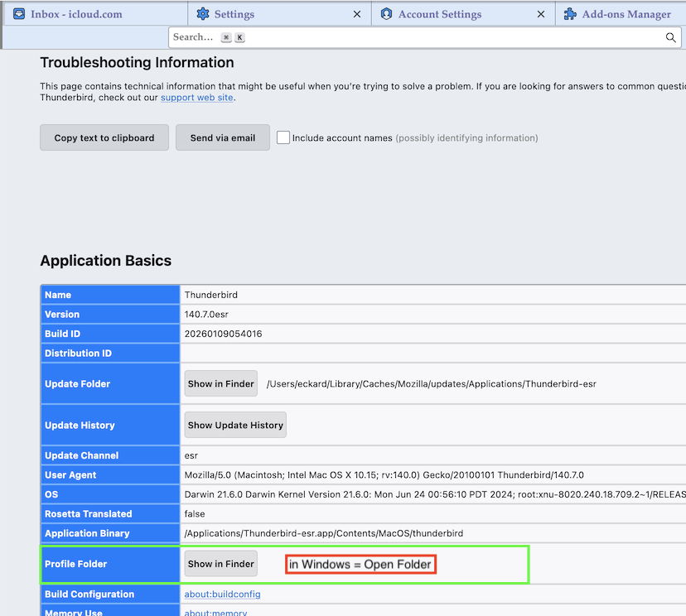Open the Add-ons Manager tab
This screenshot has height=616, width=686.
pyautogui.click(x=621, y=14)
